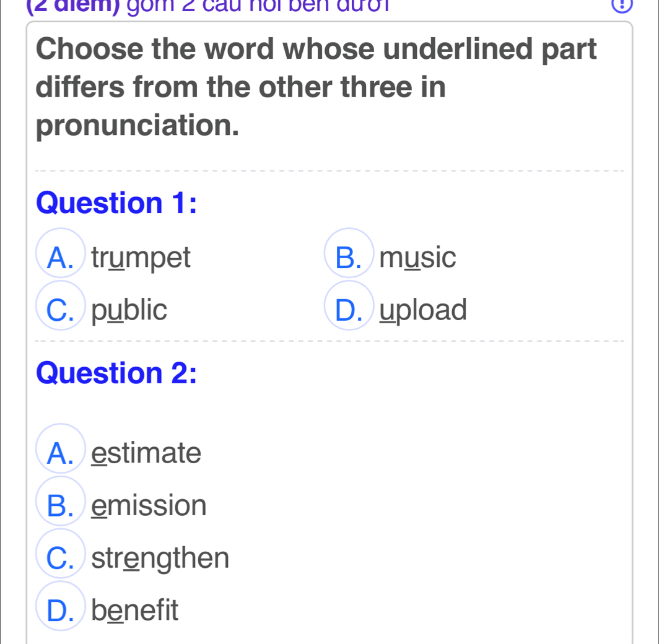This screenshot has height=644, width=659.
Task: Click the word 'benefit' answer text
Action: click(135, 611)
